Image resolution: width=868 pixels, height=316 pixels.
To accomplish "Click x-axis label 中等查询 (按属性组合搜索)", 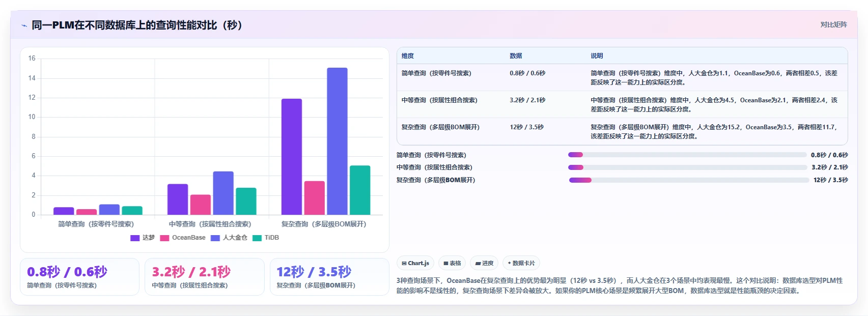I will pyautogui.click(x=210, y=224).
